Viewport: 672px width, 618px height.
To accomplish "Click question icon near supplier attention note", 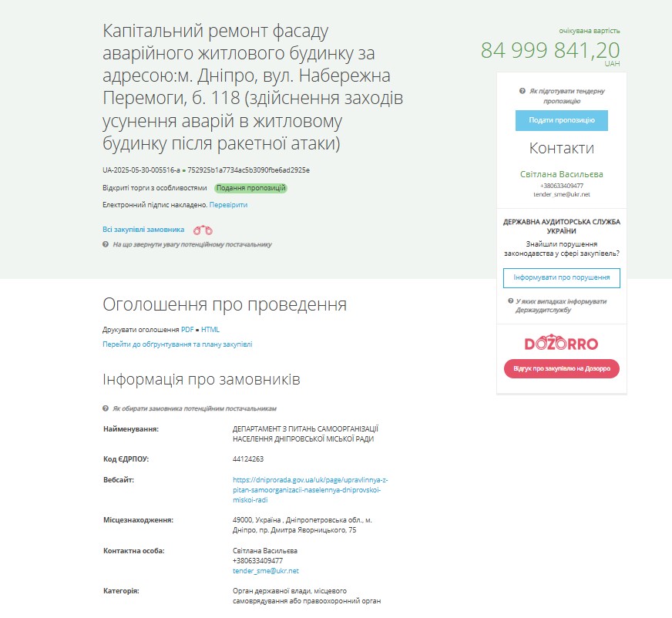I will [x=106, y=244].
